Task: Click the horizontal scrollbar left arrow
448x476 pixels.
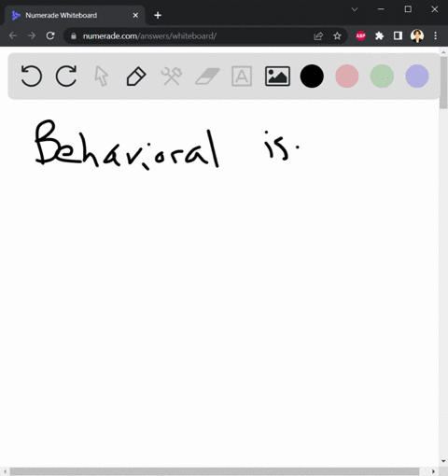Action: click(x=5, y=471)
